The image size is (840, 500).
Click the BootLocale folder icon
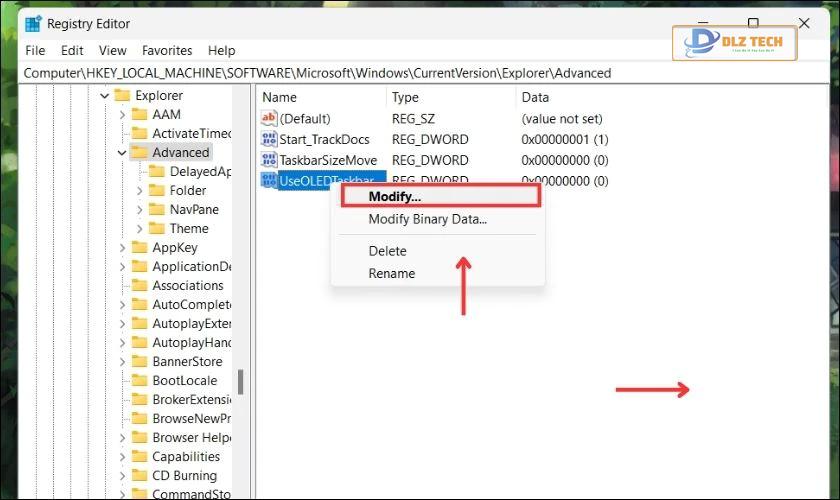[x=139, y=380]
